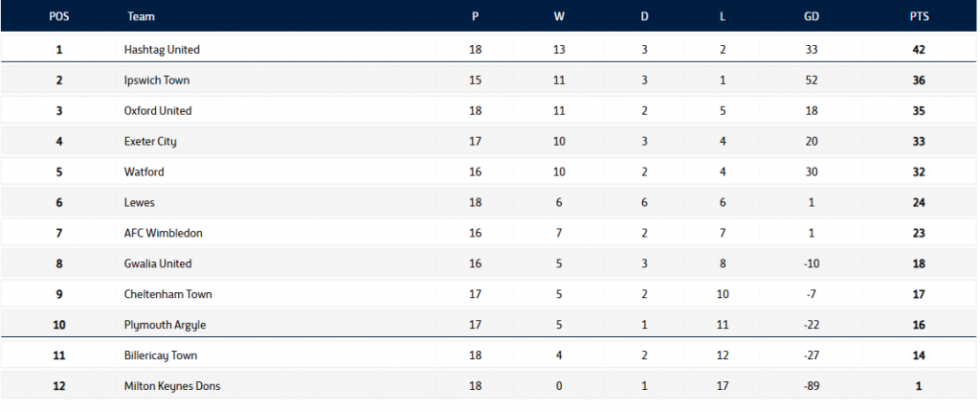Click the Team column header
980x412 pixels.
pyautogui.click(x=140, y=16)
